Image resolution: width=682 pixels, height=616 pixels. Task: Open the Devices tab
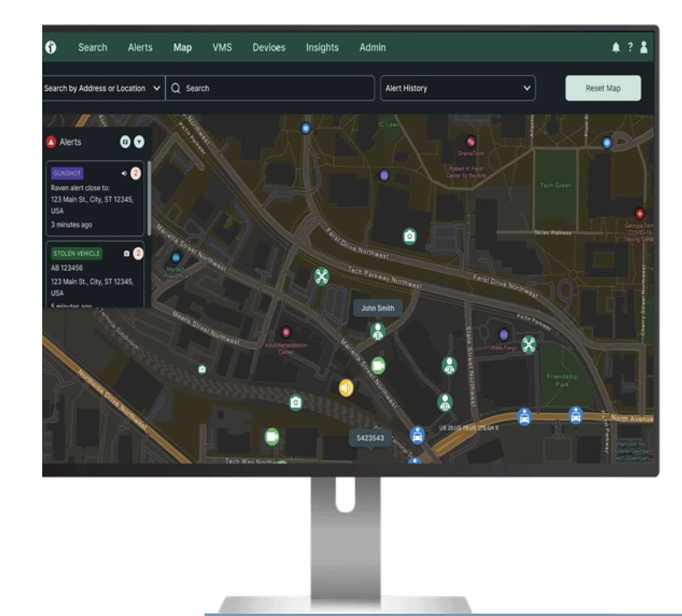269,47
